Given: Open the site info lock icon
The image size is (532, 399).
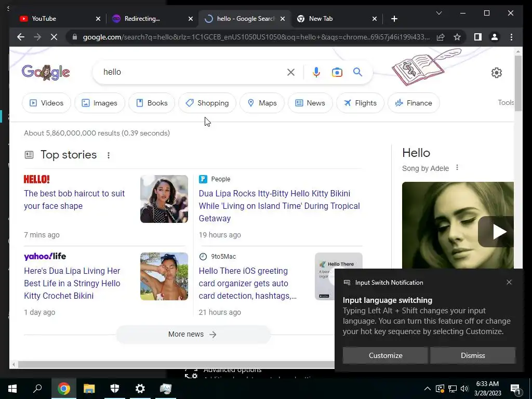Looking at the screenshot, I should [75, 37].
